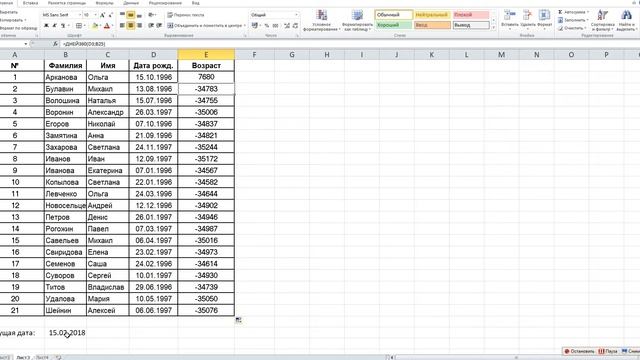Click the accounting number format icon
The width and height of the screenshot is (640, 360).
coord(255,26)
